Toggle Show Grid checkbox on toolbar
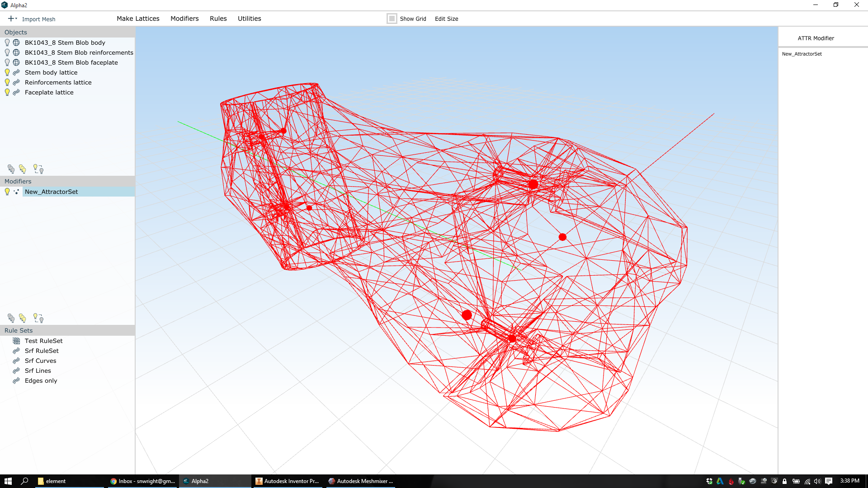 pyautogui.click(x=392, y=19)
